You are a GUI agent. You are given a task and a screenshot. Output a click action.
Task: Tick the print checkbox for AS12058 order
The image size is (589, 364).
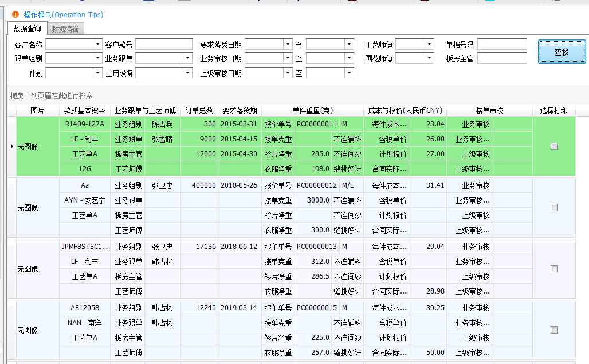coord(554,330)
